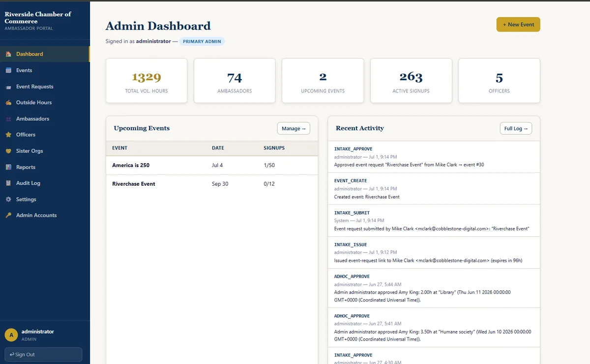Image resolution: width=590 pixels, height=364 pixels.
Task: Click the 0/12 signups value
Action: coord(269,184)
